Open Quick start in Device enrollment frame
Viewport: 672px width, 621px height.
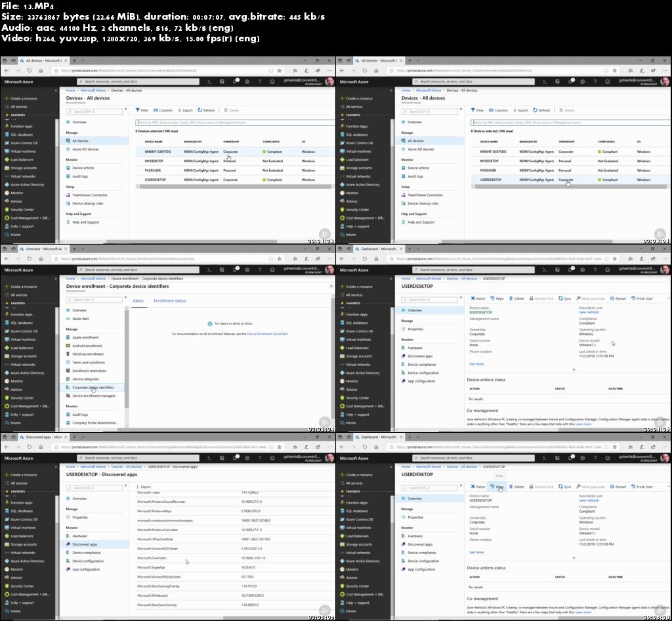tap(80, 319)
